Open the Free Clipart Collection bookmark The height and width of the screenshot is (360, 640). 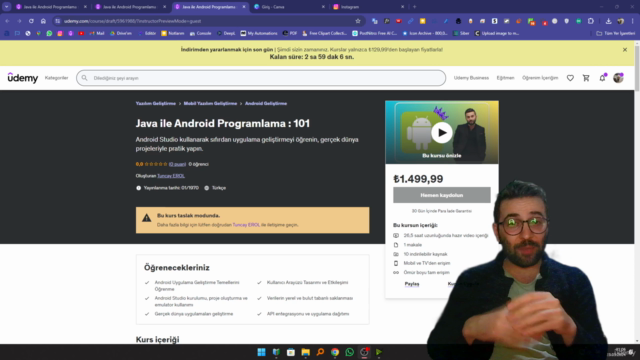(324, 33)
